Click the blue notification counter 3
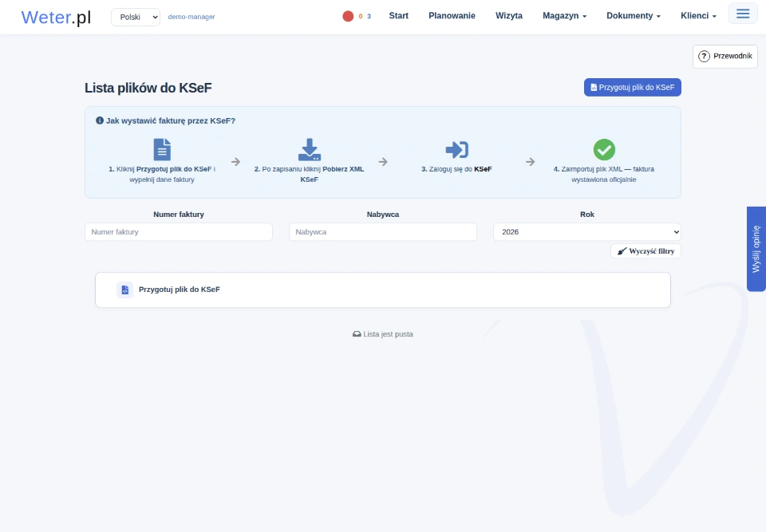Viewport: 766px width, 532px height. coord(369,16)
